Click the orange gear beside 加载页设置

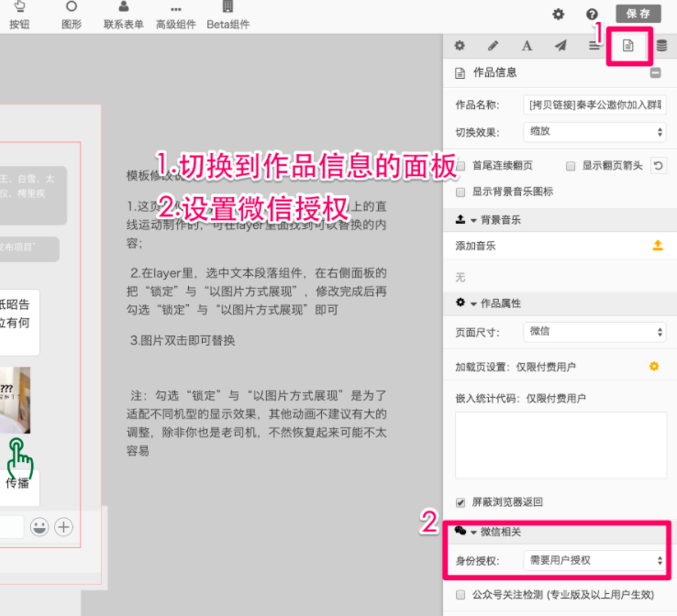(x=654, y=367)
